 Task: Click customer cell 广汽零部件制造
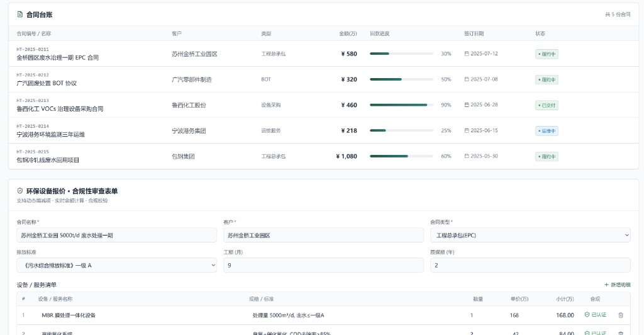point(191,79)
